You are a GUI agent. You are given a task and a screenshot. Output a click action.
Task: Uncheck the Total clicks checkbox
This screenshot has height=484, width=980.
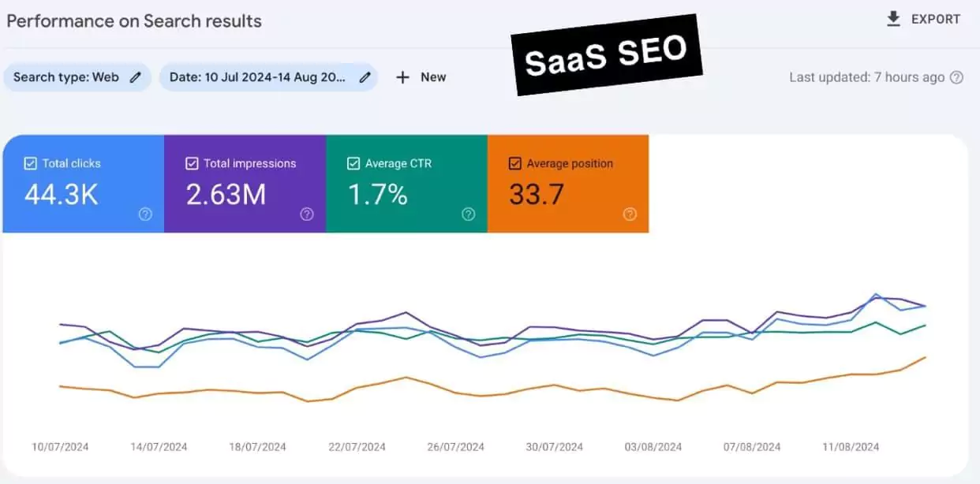(31, 164)
